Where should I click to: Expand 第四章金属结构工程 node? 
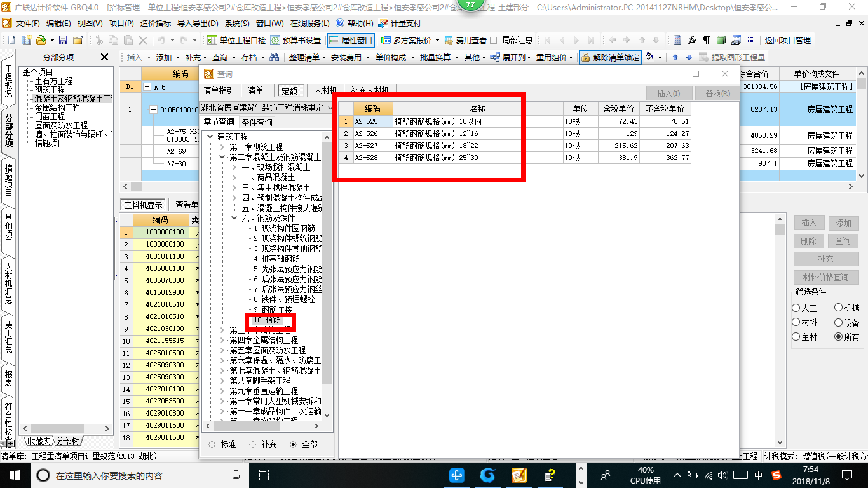222,340
